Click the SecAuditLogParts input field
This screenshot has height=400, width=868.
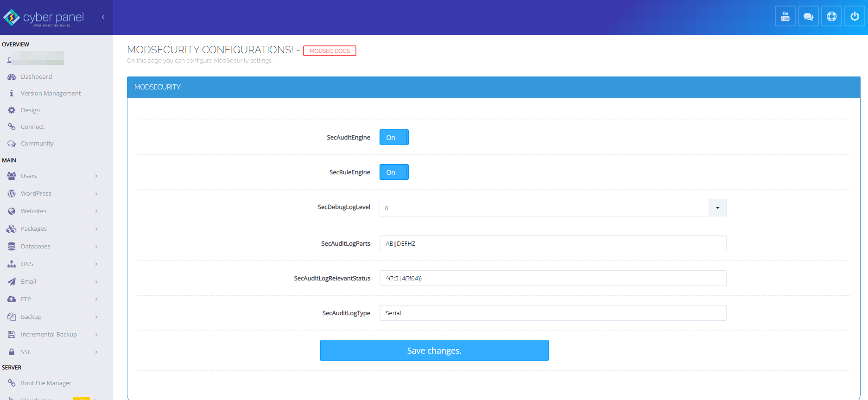pyautogui.click(x=553, y=243)
